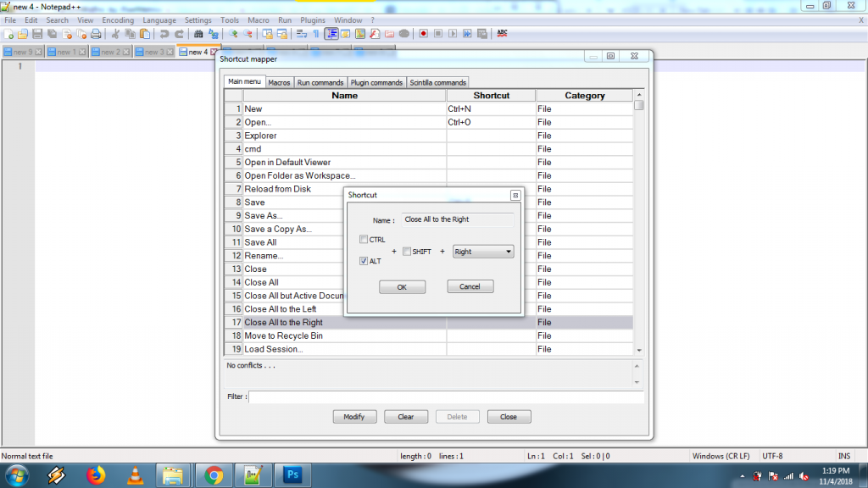Click the Zoom In toolbar icon
This screenshot has height=488, width=868.
tap(233, 34)
